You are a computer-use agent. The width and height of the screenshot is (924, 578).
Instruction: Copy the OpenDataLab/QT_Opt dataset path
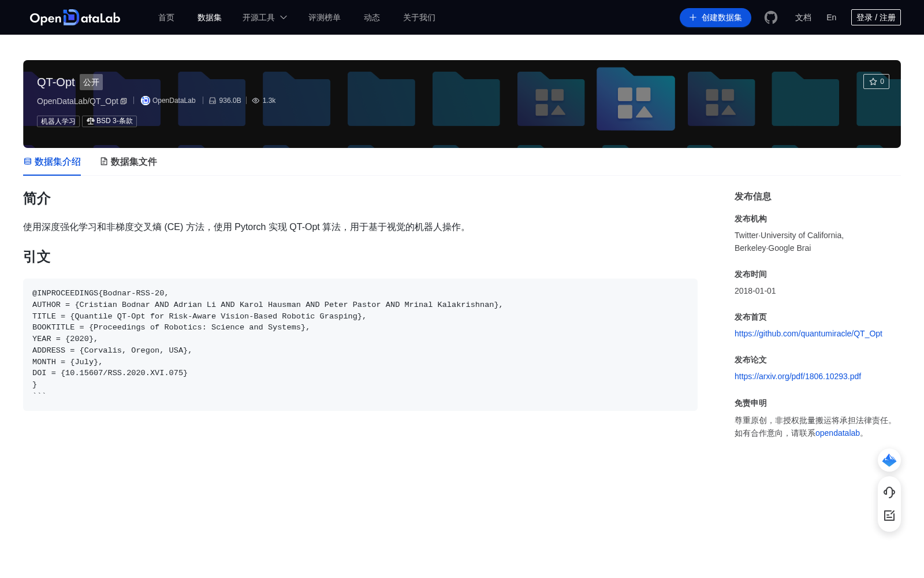coord(124,101)
